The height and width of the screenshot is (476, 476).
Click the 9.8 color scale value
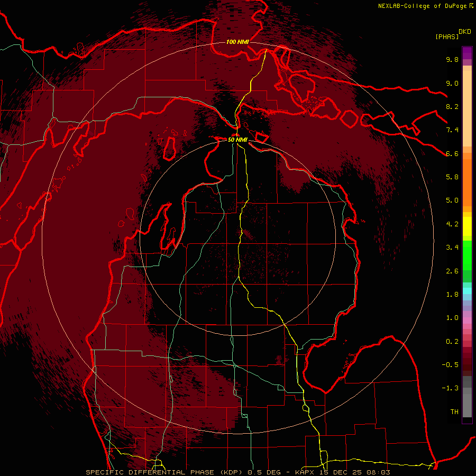coord(452,60)
